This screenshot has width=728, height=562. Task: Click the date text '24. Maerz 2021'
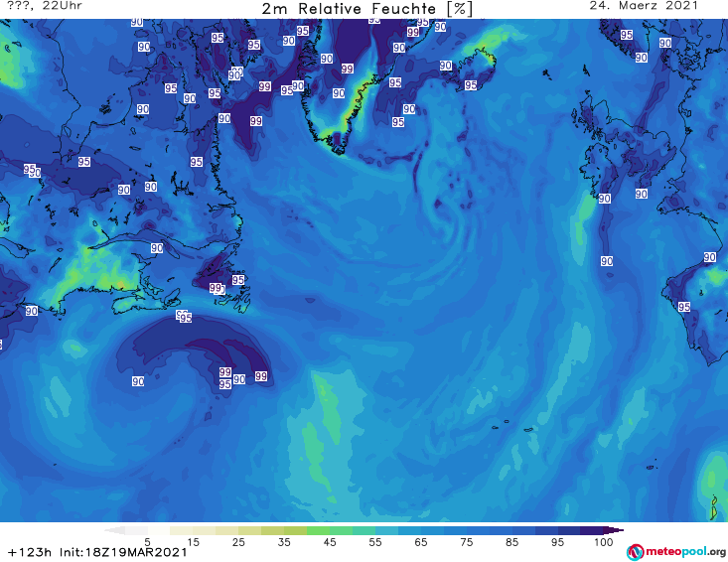pyautogui.click(x=644, y=6)
